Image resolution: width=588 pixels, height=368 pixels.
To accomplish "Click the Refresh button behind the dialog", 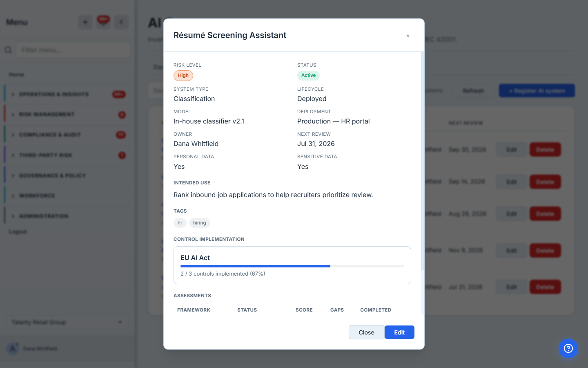I will pyautogui.click(x=473, y=91).
